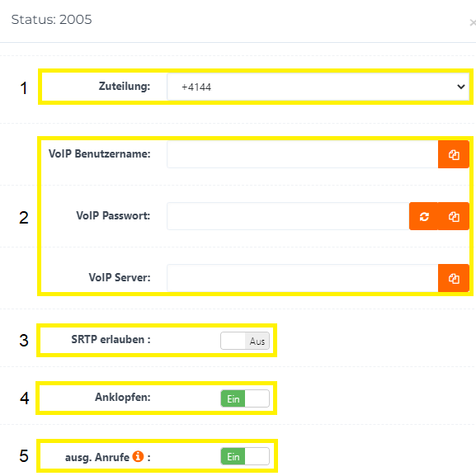Focus the VoIP Passwort text field
Image resolution: width=476 pixels, height=476 pixels.
coord(288,216)
